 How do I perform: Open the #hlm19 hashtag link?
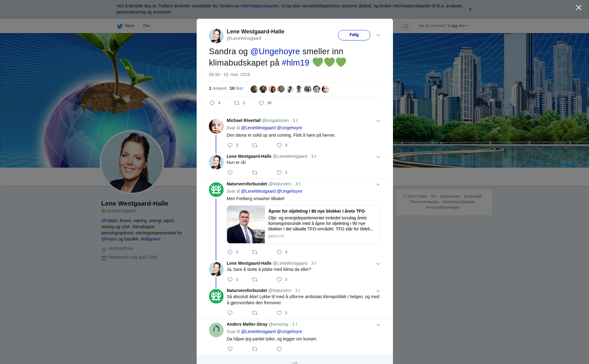coord(295,63)
